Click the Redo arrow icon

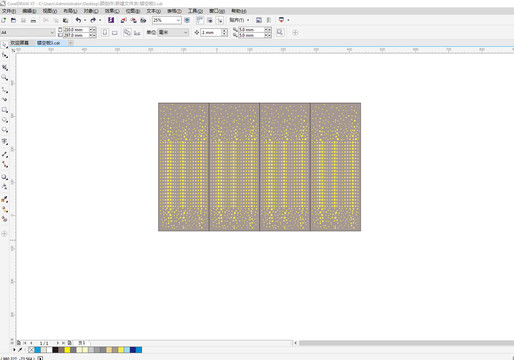(93, 20)
